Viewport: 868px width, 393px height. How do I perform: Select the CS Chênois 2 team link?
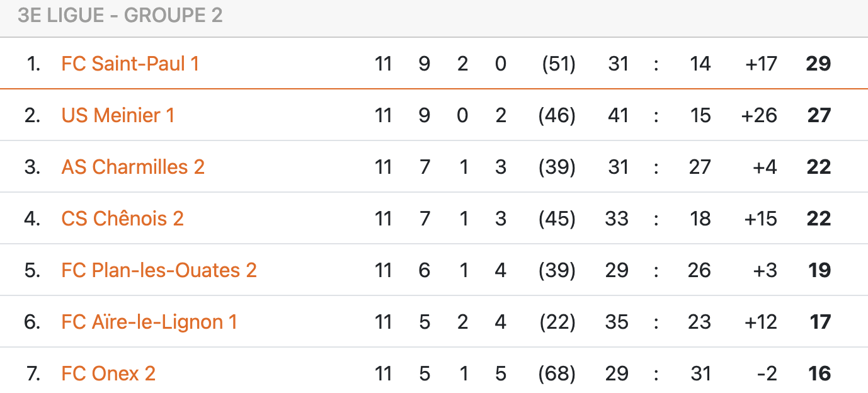(x=123, y=219)
